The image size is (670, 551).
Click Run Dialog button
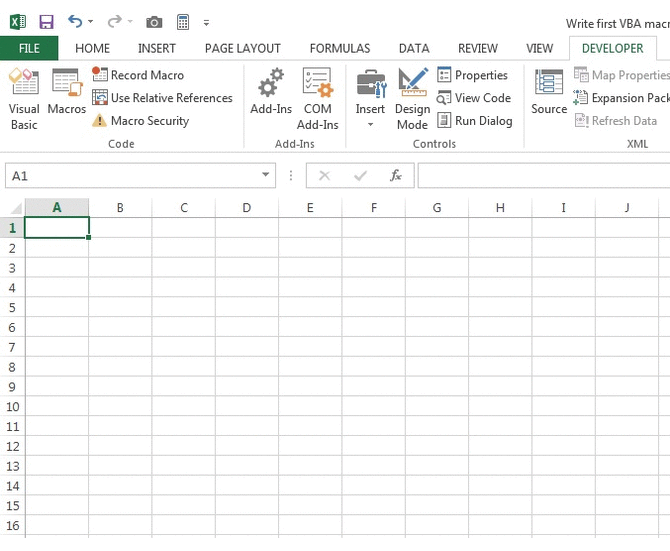tap(475, 121)
